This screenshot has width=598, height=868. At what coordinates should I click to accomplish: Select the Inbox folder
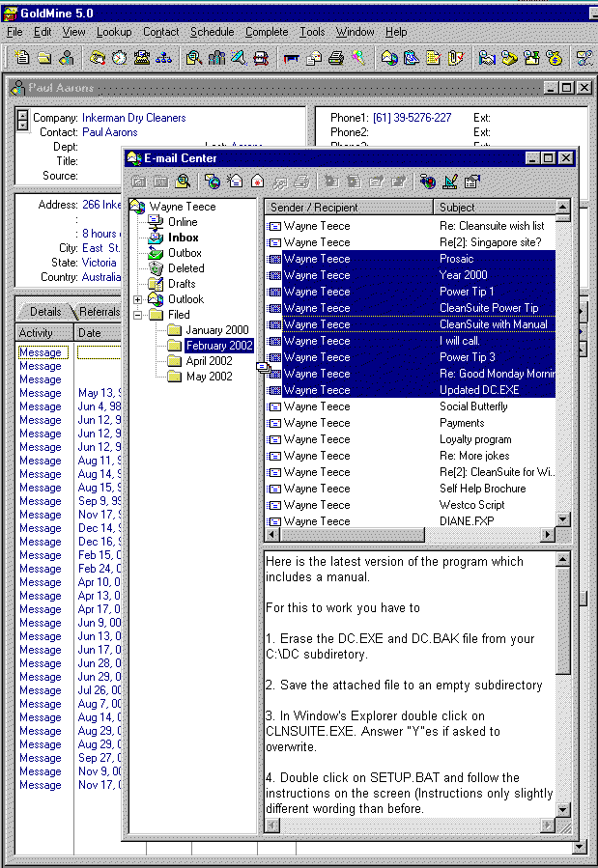click(184, 238)
